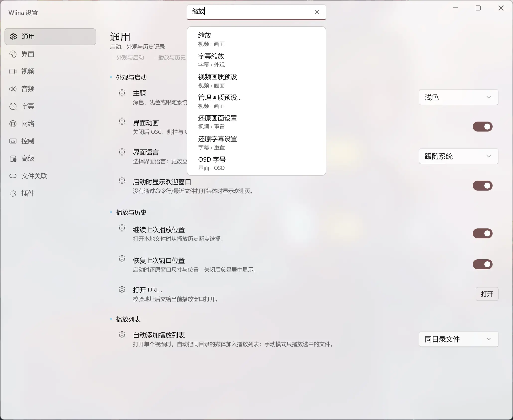The height and width of the screenshot is (420, 513).
Task: Pick the 还原字幕设置 search result
Action: 256,143
